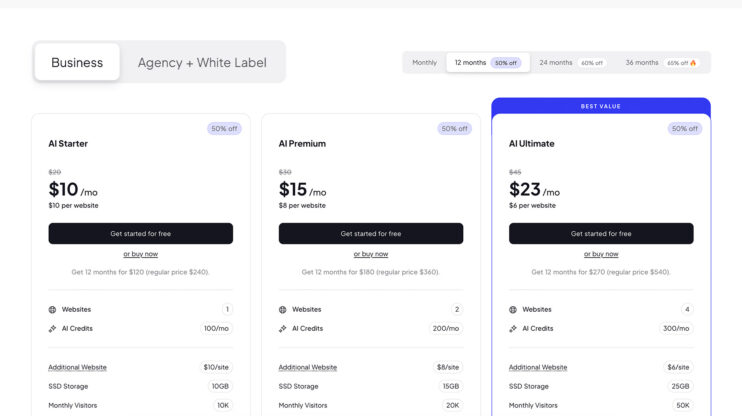This screenshot has width=742, height=416.
Task: Click globe Websites icon in AI Premium
Action: click(x=283, y=310)
